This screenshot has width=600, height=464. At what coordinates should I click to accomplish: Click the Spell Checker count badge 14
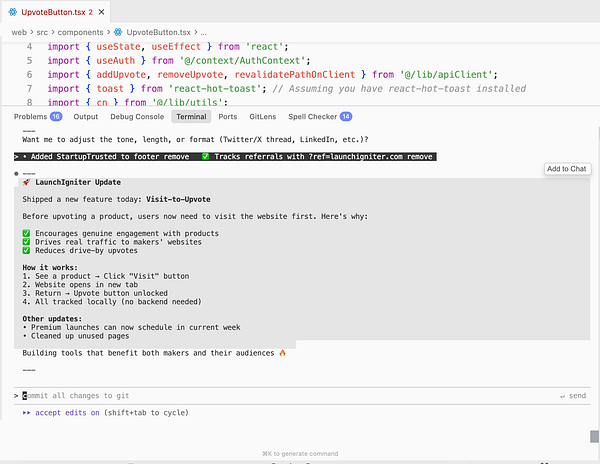pyautogui.click(x=346, y=117)
